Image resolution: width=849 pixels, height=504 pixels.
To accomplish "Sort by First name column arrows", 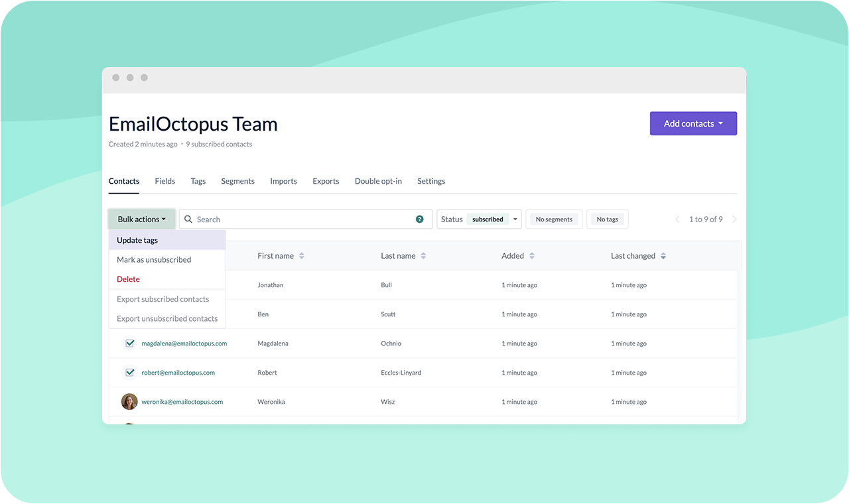I will coord(302,256).
